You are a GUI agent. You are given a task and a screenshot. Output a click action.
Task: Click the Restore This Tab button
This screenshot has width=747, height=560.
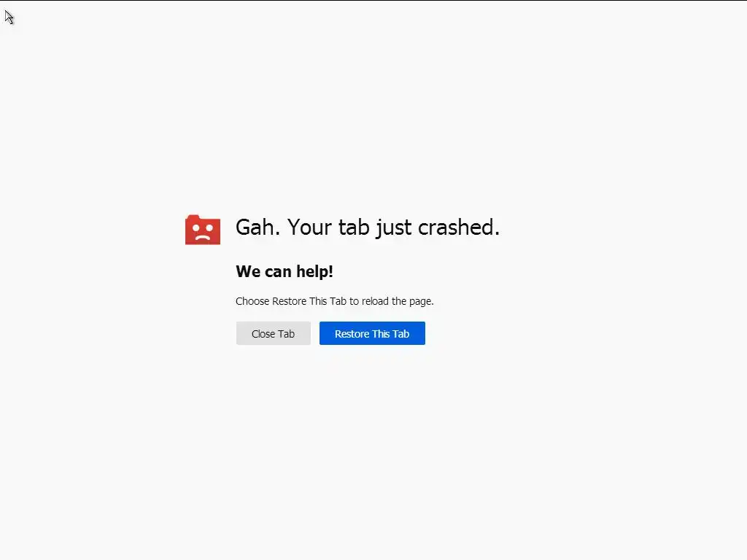coord(372,333)
